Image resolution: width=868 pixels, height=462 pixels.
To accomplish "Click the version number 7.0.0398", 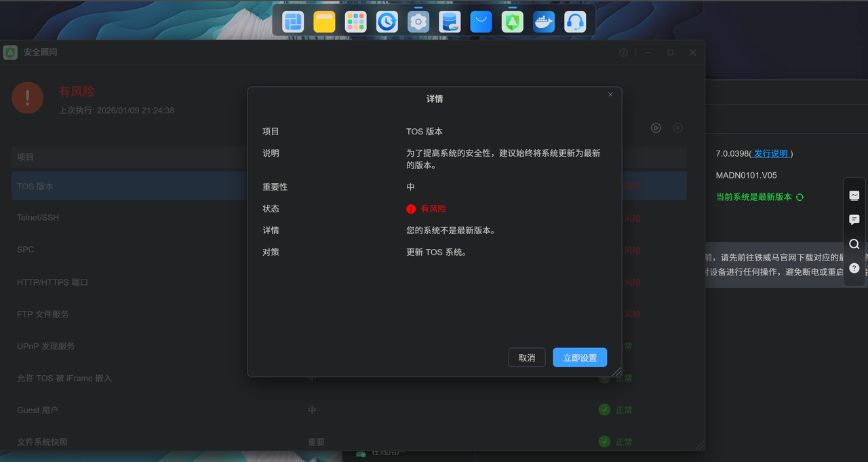I will (x=732, y=154).
